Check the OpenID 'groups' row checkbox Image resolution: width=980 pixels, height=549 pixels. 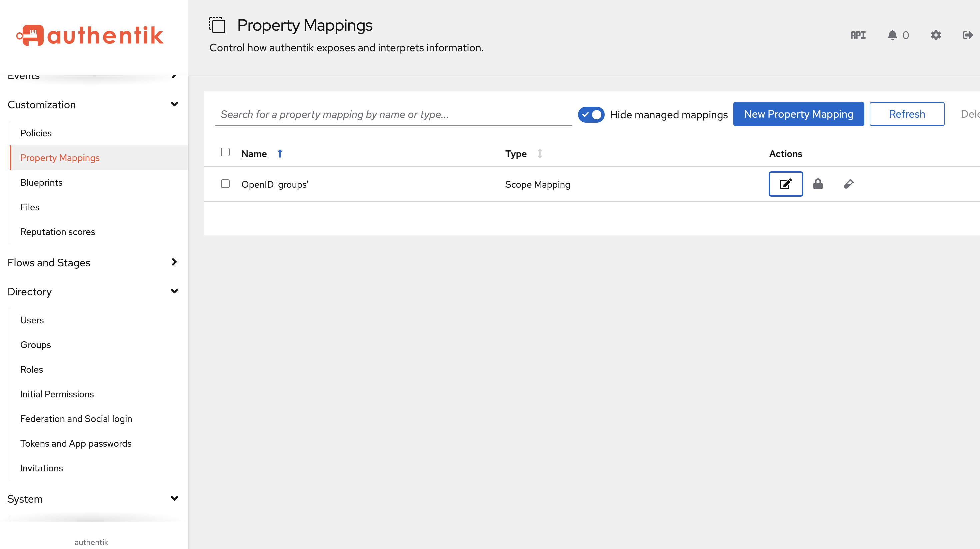click(225, 184)
